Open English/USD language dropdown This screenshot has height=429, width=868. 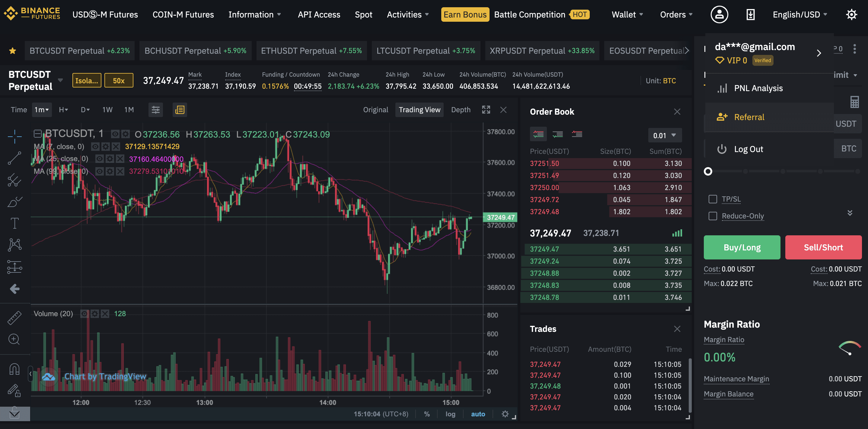pos(800,14)
